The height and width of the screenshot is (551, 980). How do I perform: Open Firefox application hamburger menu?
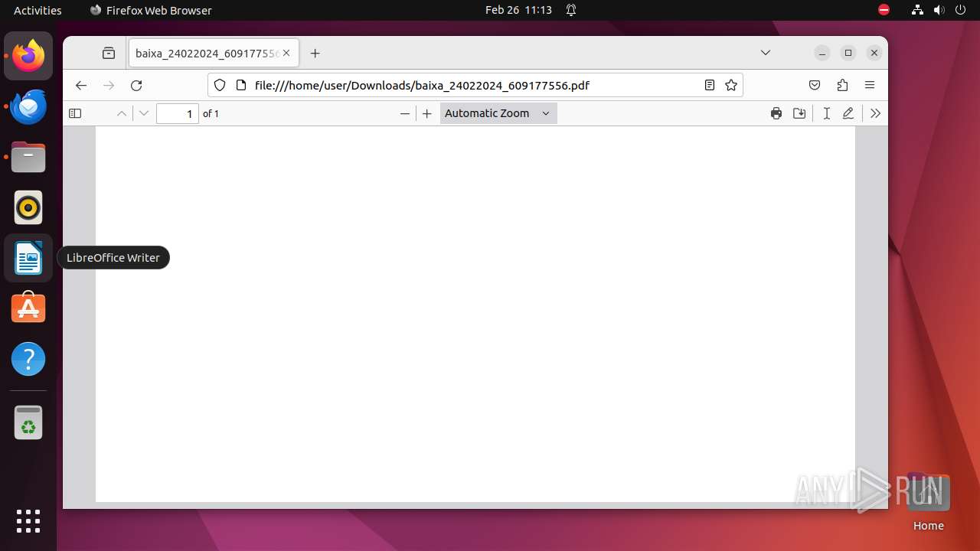(870, 85)
